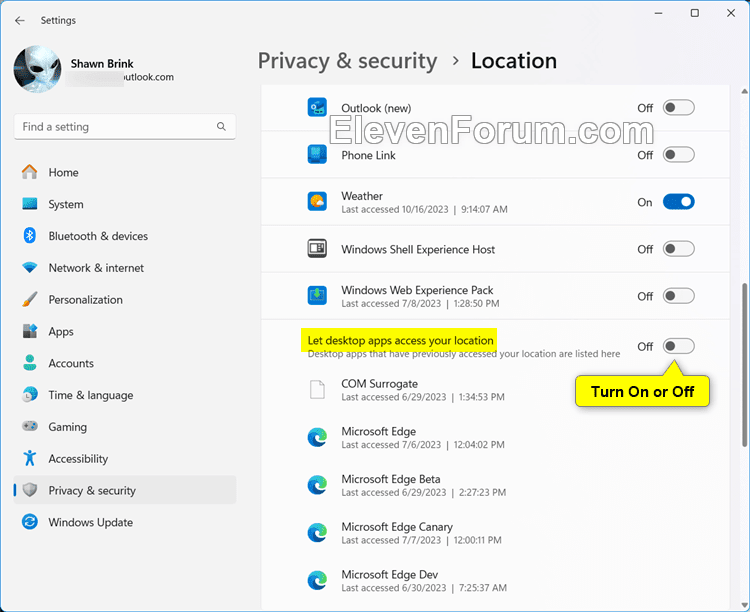Click the Accessibility figure icon
This screenshot has width=750, height=612.
(30, 458)
